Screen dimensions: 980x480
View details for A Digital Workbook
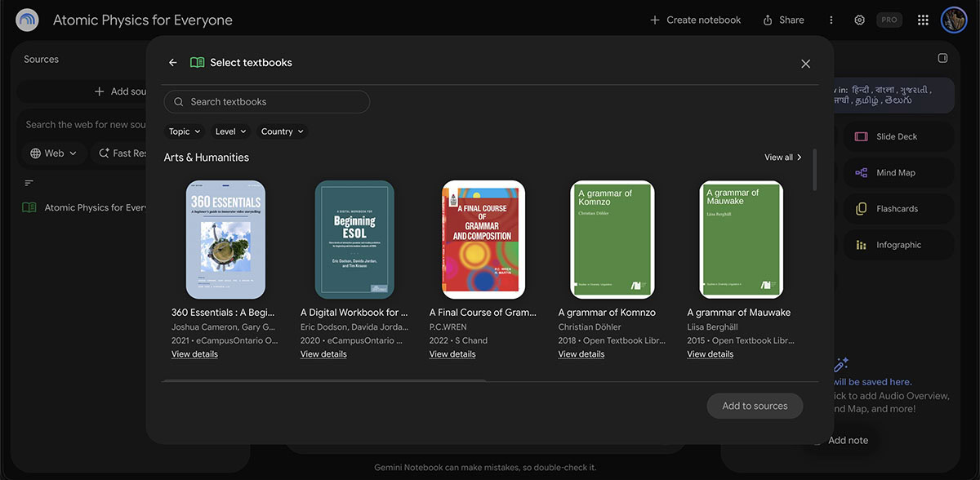[x=323, y=354]
